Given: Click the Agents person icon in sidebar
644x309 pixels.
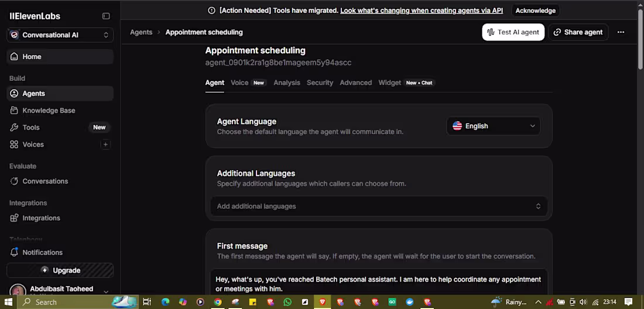Looking at the screenshot, I should [x=15, y=93].
